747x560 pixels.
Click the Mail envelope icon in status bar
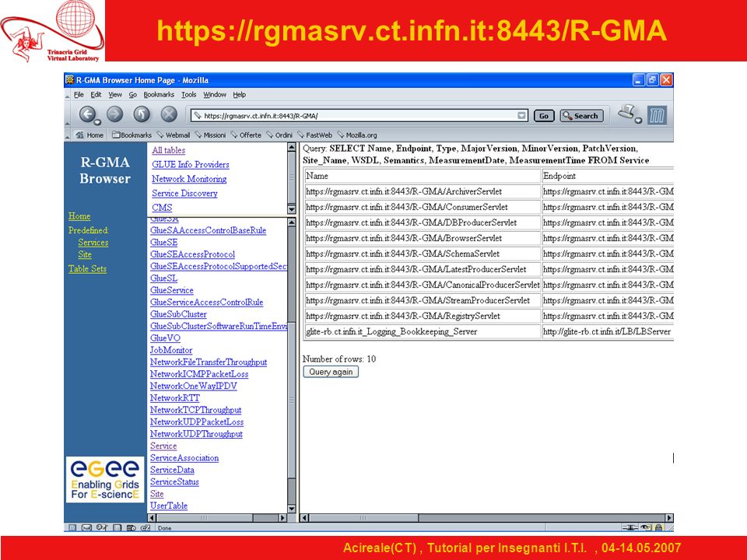pos(86,527)
